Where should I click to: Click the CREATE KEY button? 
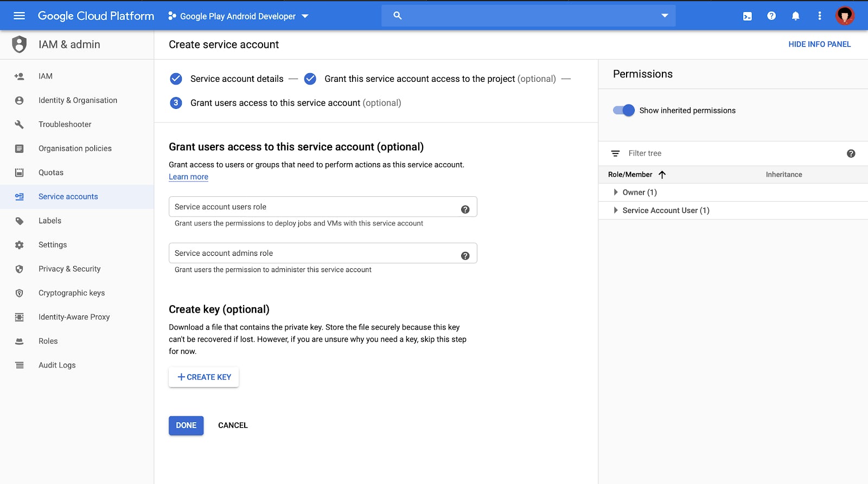point(204,377)
